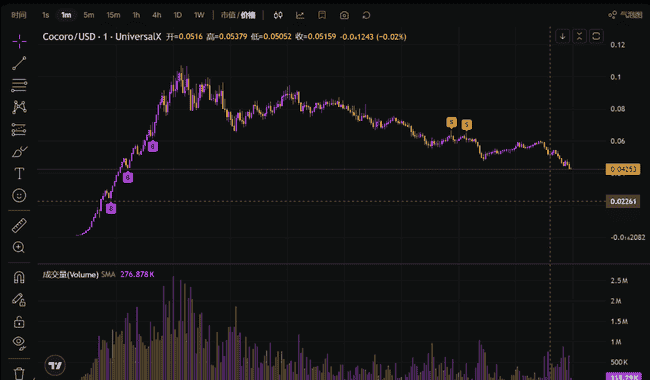Click the bookmark template icon
This screenshot has height=380, width=650.
click(322, 15)
